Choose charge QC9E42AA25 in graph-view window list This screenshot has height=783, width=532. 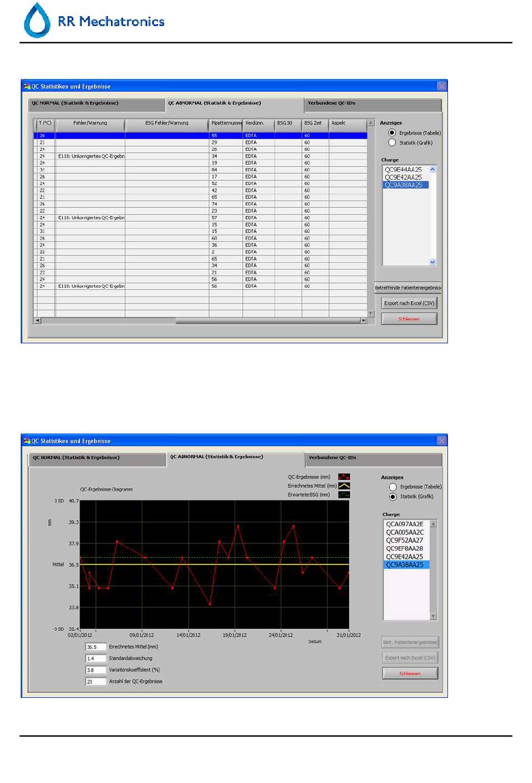tap(407, 557)
